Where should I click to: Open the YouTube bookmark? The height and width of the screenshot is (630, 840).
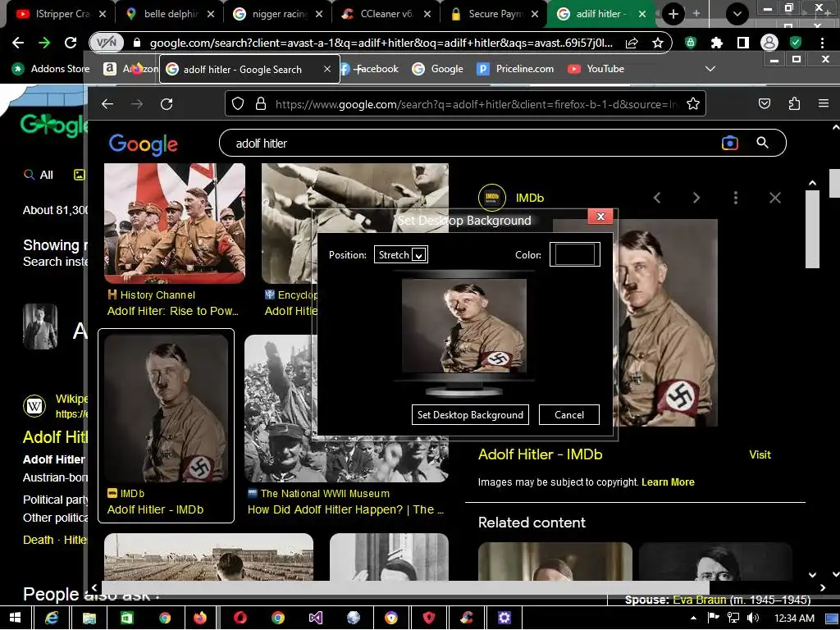[x=596, y=69]
